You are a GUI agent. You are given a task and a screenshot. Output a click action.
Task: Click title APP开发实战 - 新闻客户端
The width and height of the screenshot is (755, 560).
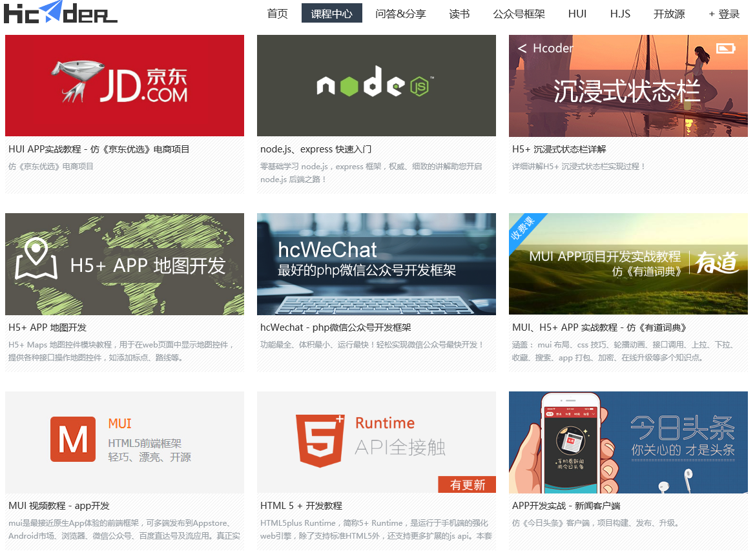pyautogui.click(x=566, y=506)
